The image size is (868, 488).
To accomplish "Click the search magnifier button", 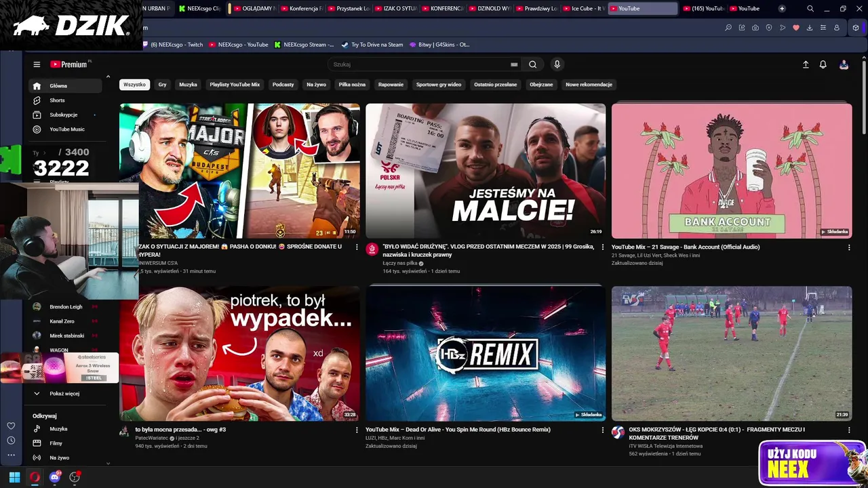I will tap(532, 64).
